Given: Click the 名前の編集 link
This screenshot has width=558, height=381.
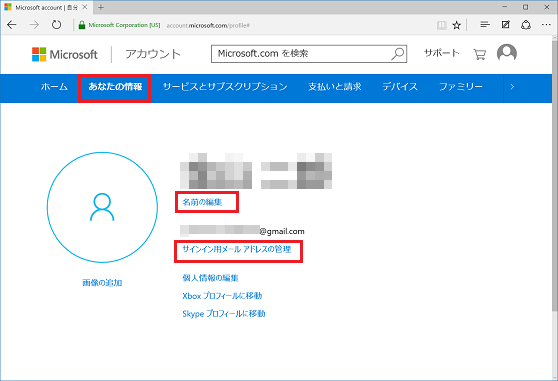Looking at the screenshot, I should pyautogui.click(x=202, y=202).
